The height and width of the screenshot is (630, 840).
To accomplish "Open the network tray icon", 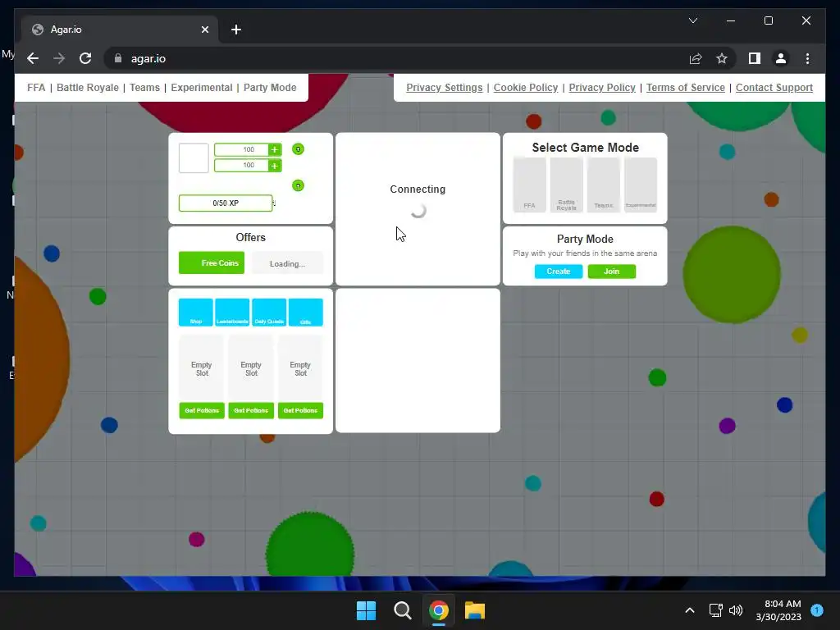I will [x=715, y=610].
